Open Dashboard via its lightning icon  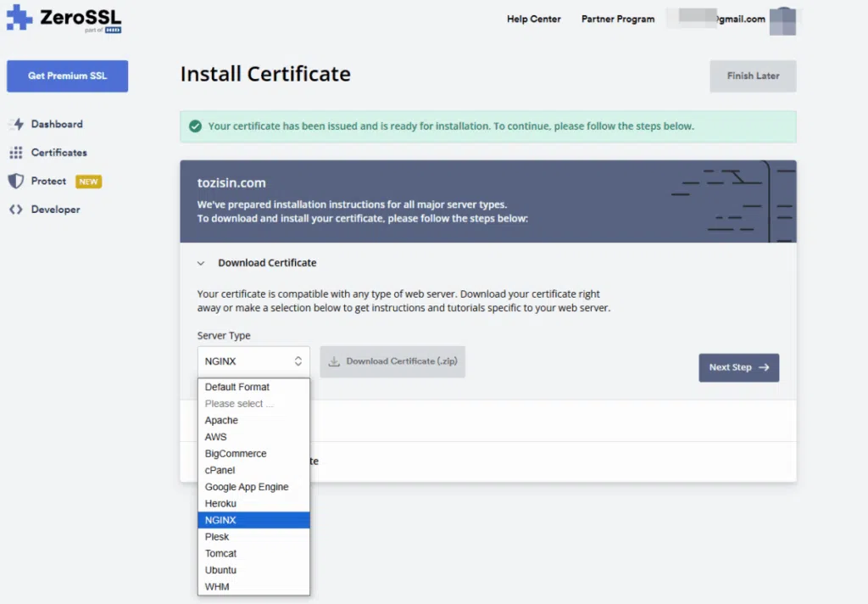[19, 124]
